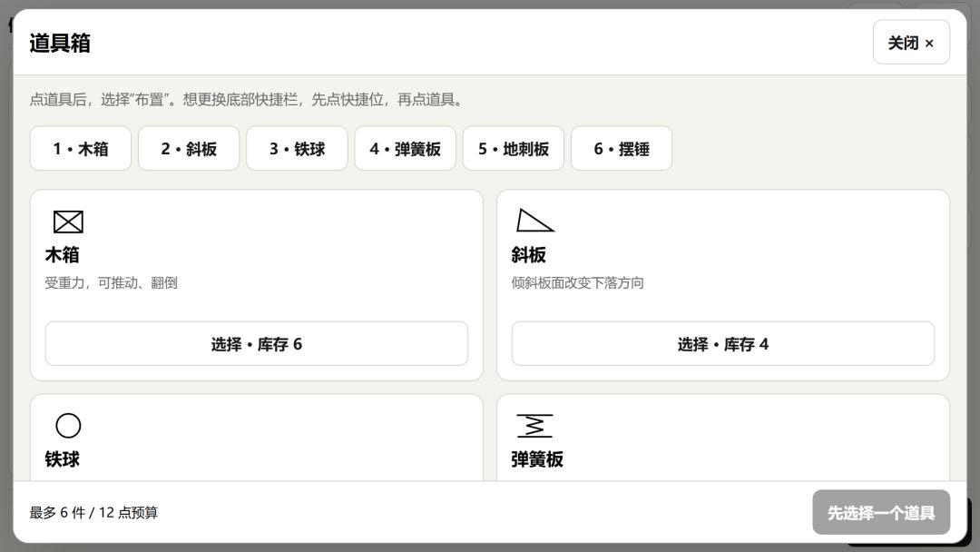Select quick slot 6 · 摆锤

tap(622, 149)
